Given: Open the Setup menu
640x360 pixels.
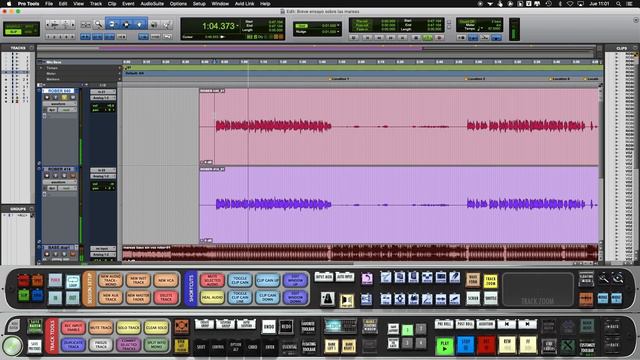Looking at the screenshot, I should pyautogui.click(x=199, y=4).
